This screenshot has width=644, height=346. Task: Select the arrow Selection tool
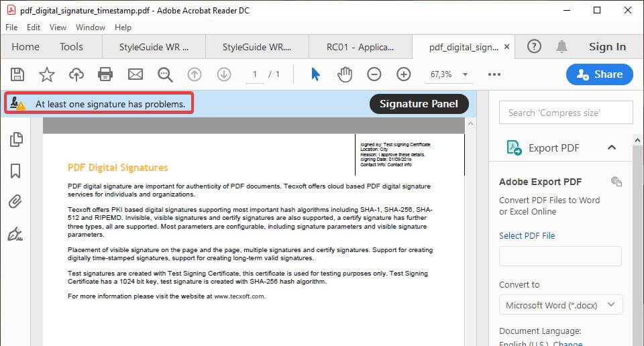point(315,74)
